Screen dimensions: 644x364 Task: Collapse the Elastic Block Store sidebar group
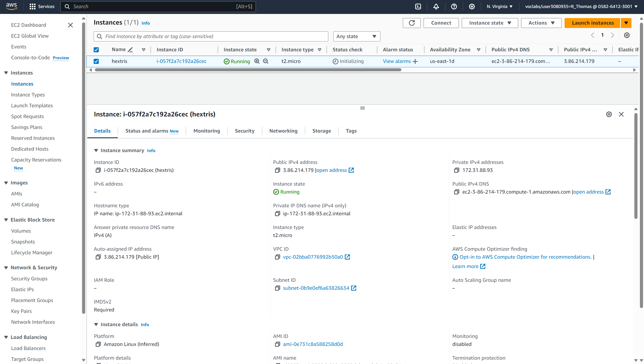click(x=6, y=220)
